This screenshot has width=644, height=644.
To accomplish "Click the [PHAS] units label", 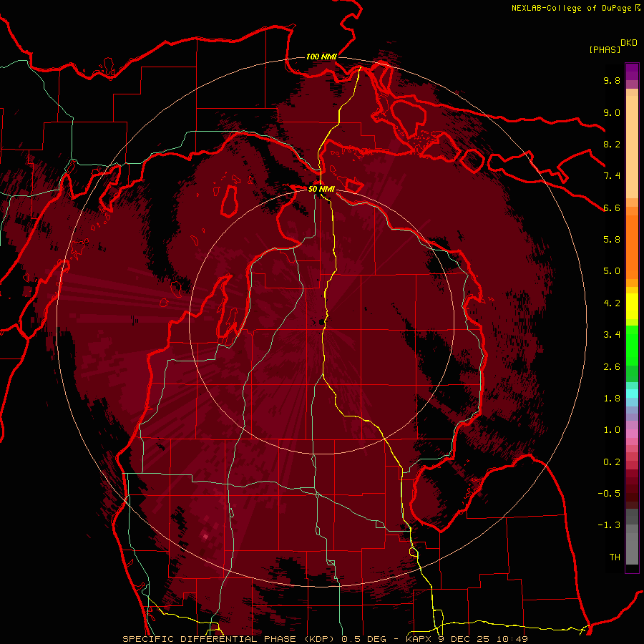I will (605, 50).
